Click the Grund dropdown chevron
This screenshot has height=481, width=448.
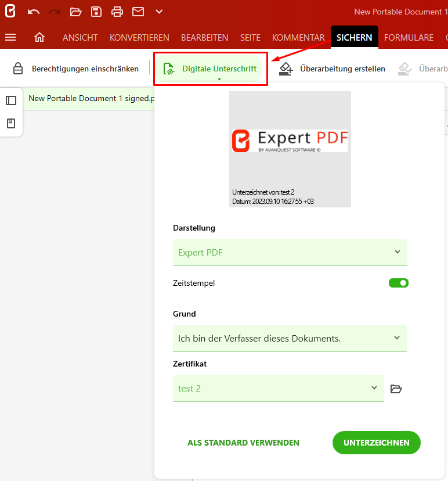tap(397, 338)
